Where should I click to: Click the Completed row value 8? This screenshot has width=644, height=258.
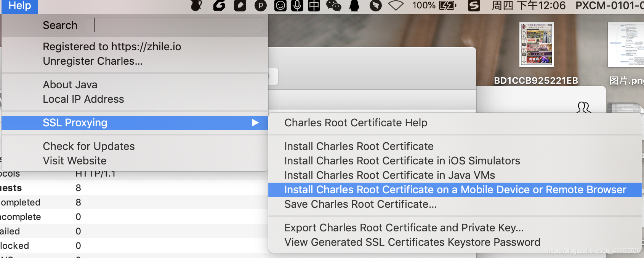click(x=78, y=202)
